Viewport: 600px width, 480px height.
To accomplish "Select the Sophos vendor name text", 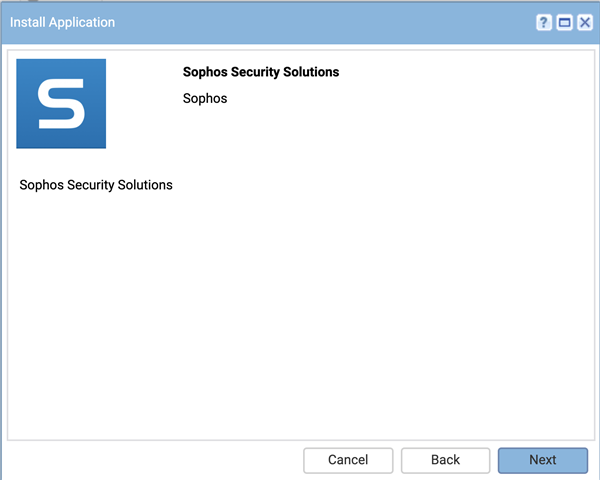I will tap(205, 98).
